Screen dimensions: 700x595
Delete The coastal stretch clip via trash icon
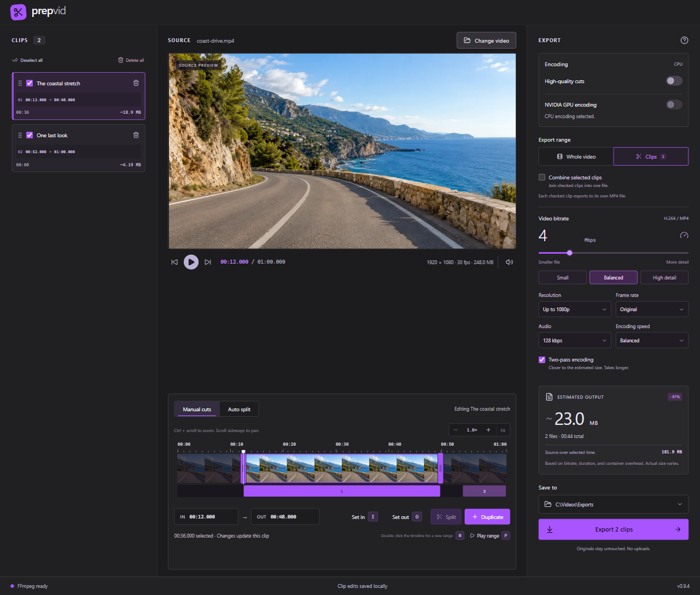pyautogui.click(x=136, y=83)
